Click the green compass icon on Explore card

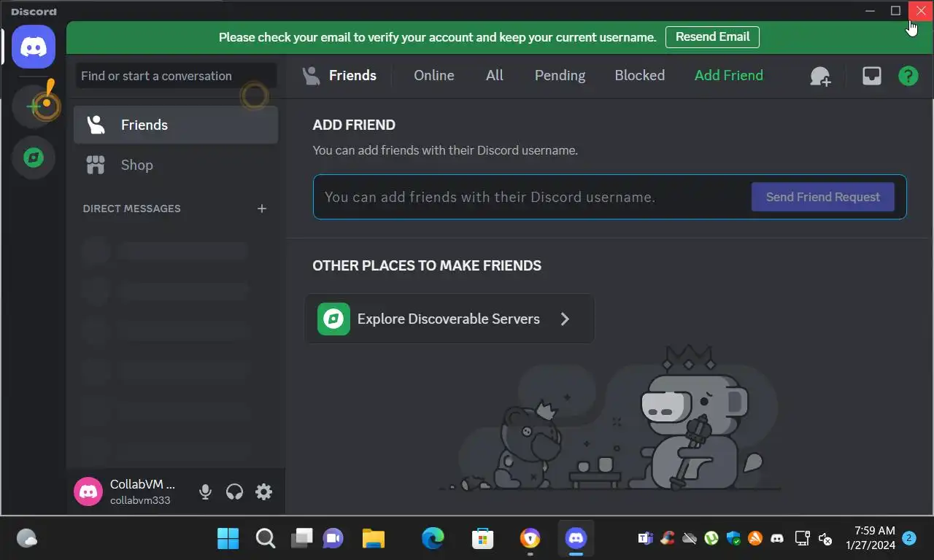point(333,319)
